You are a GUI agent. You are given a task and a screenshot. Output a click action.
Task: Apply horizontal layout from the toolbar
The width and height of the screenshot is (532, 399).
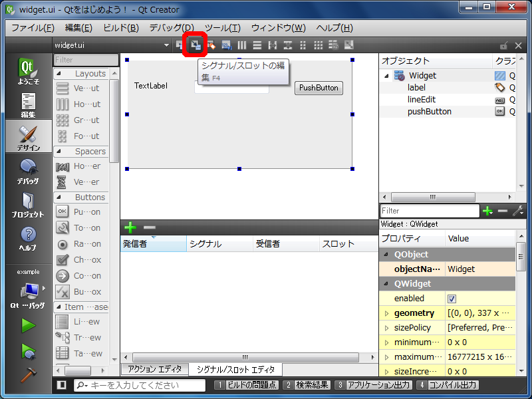click(242, 45)
